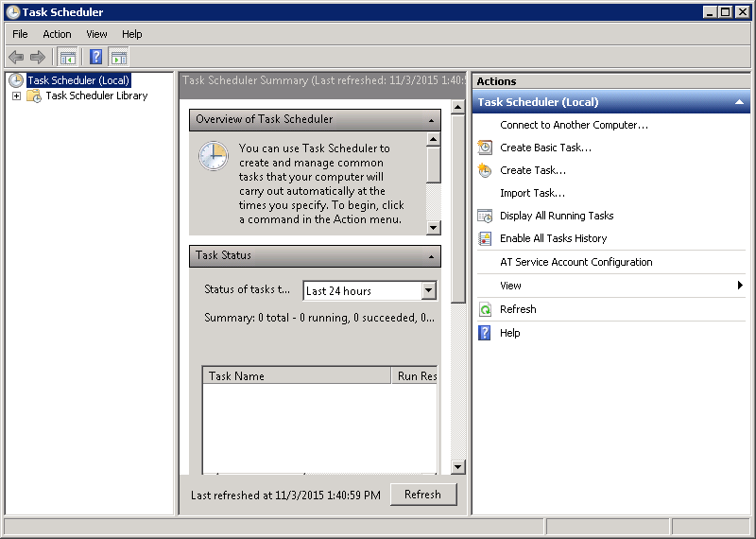Click the Task Scheduler Library folder icon
The height and width of the screenshot is (539, 756).
34,96
